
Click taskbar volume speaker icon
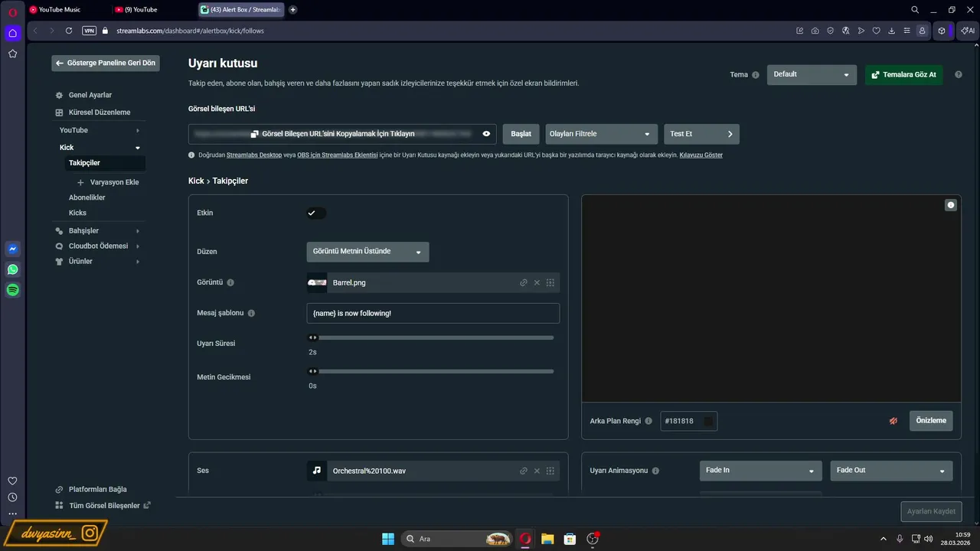coord(929,539)
